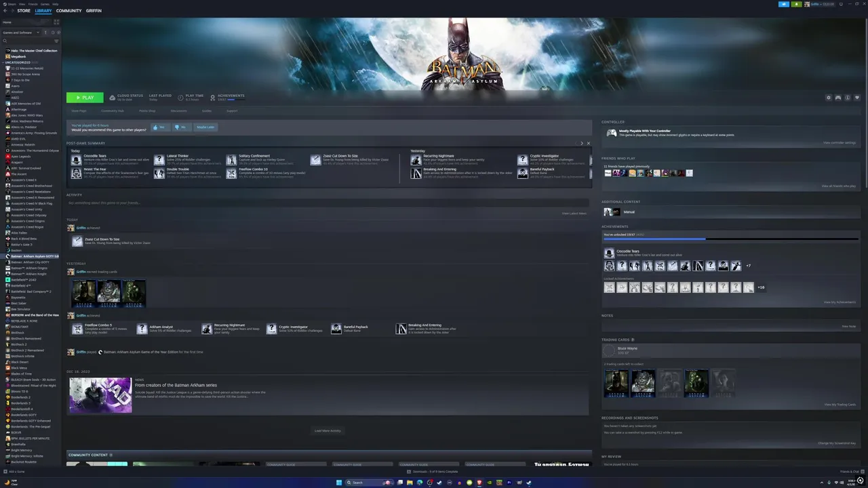Open the View menu
Image resolution: width=868 pixels, height=488 pixels.
pos(22,4)
